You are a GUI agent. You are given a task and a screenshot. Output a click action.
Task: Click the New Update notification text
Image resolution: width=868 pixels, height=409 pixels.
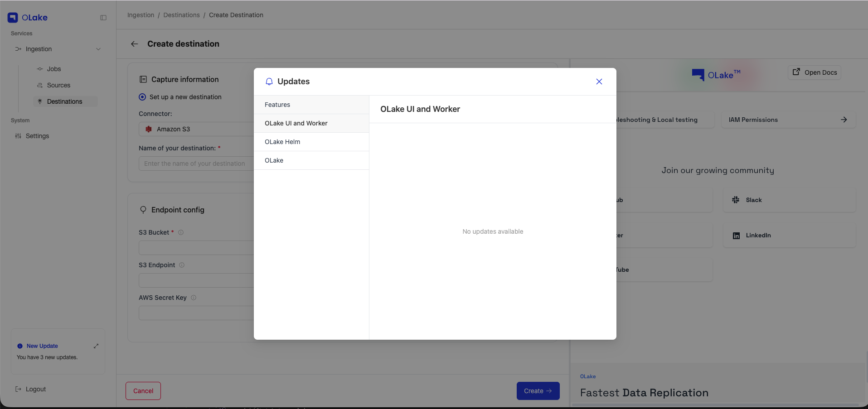tap(42, 346)
